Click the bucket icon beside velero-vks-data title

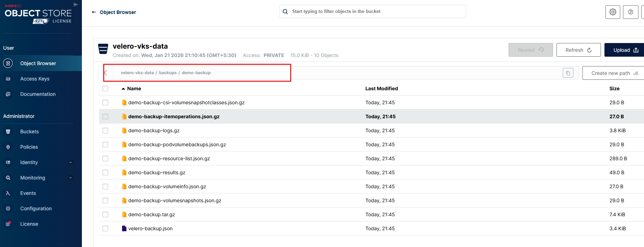tap(103, 49)
